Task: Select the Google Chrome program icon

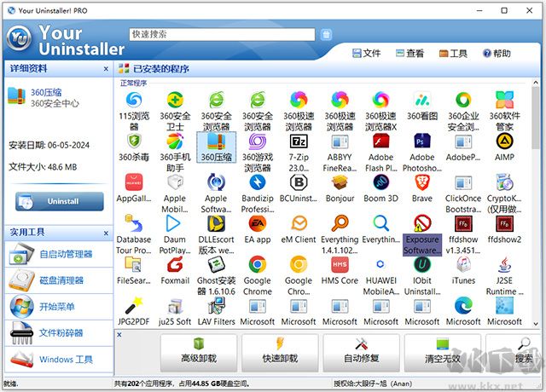Action: [x=258, y=264]
